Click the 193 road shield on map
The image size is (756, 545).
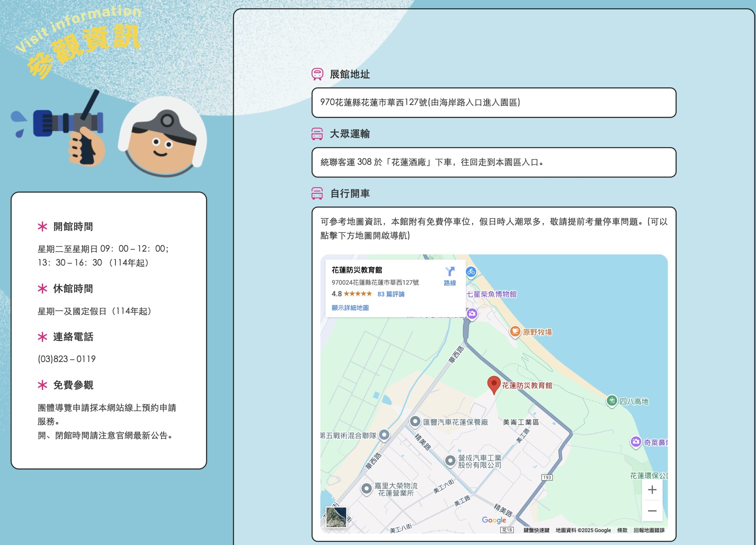[x=547, y=477]
